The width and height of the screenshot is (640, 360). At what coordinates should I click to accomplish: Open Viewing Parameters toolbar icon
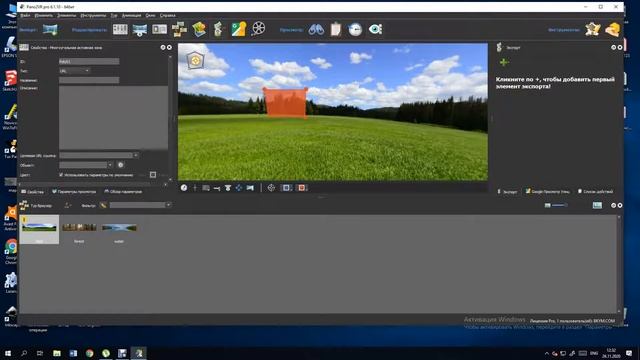(140, 29)
